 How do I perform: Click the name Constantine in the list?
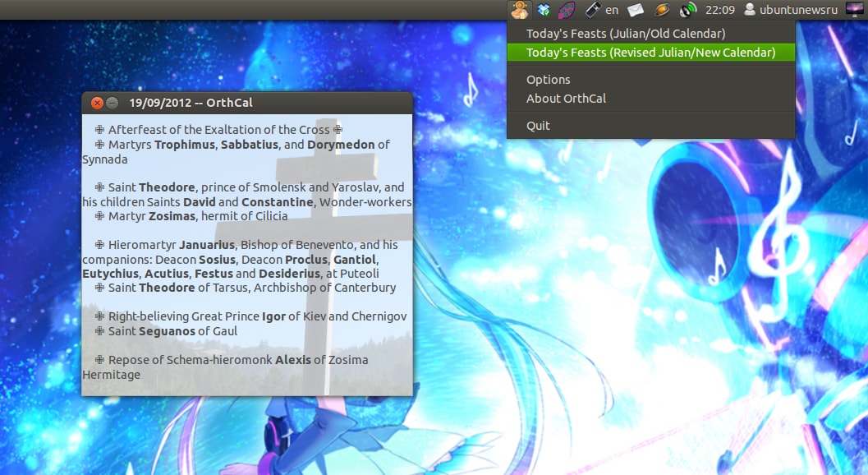point(278,201)
